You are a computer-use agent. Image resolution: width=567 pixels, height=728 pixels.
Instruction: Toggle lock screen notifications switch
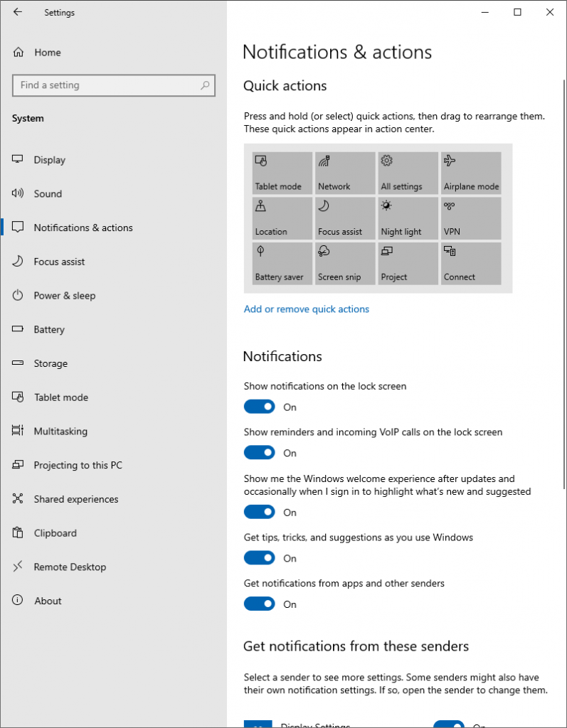260,407
